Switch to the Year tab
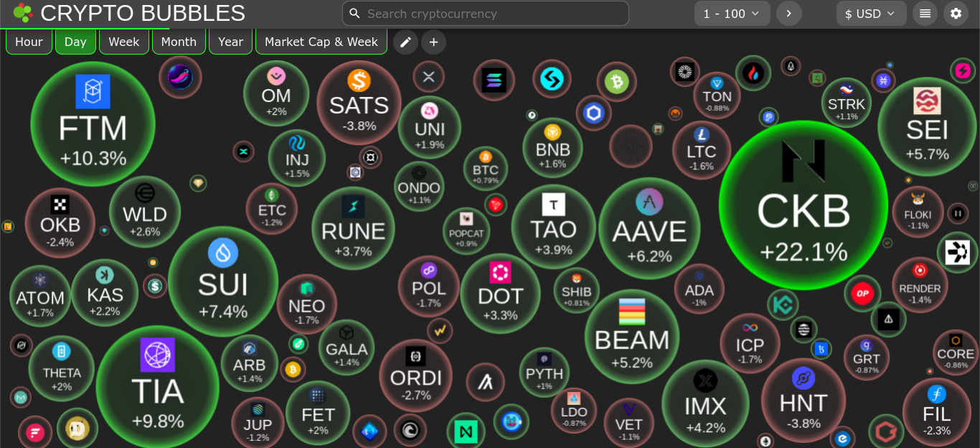The height and width of the screenshot is (448, 980). 230,42
